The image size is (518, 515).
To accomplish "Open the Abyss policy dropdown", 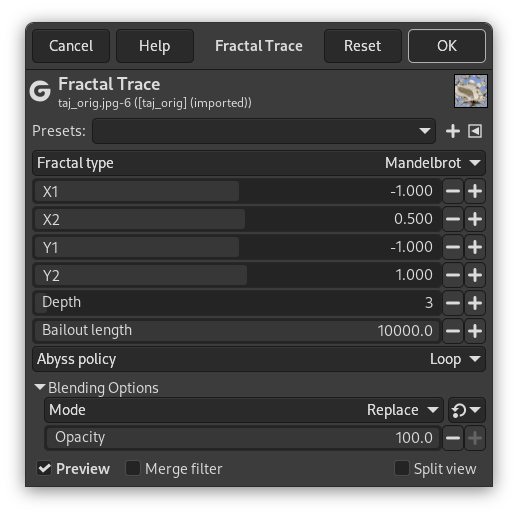I will tap(259, 359).
